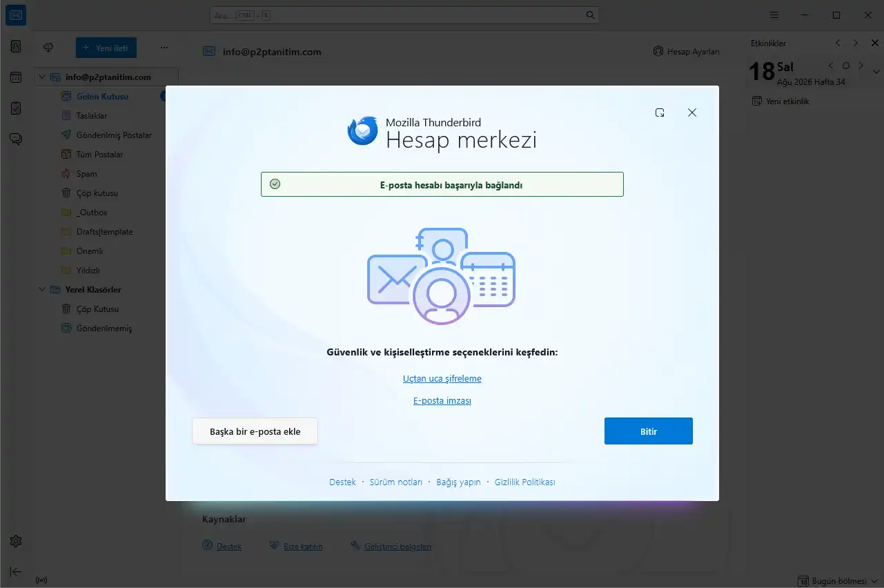Viewport: 884px width, 588px height.
Task: Click Başka bir e-posta ekle button
Action: (x=255, y=431)
